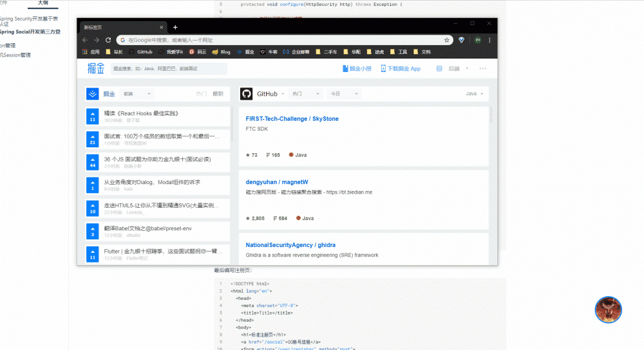Bookmark this page with the star icon
644x350 pixels.
point(447,40)
